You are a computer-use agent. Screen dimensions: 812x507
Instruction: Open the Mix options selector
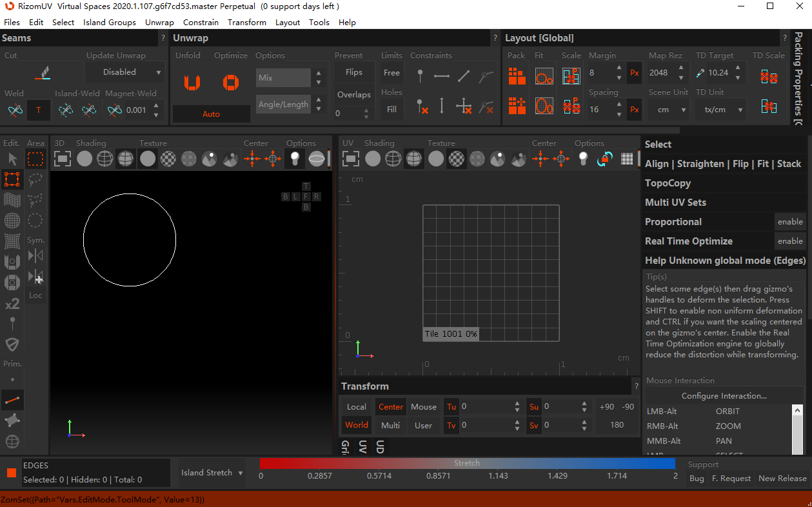(x=283, y=78)
